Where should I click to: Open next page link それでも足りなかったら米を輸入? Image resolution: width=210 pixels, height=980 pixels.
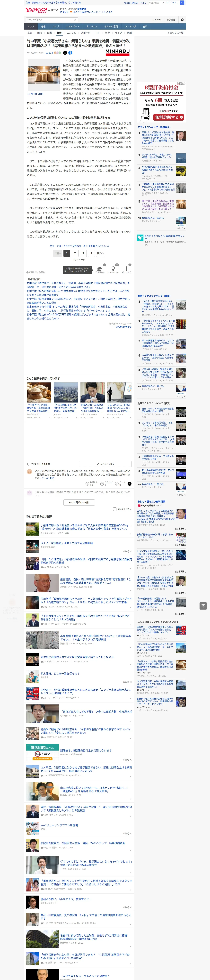point(79,246)
